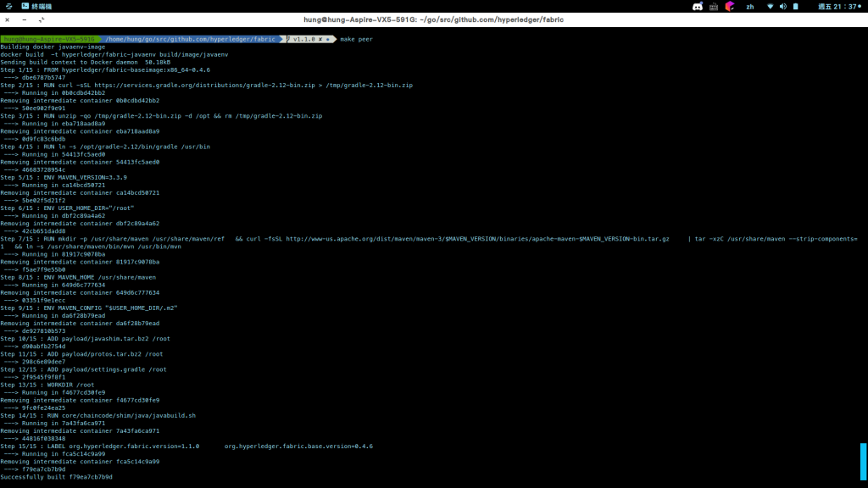Click 'Step 1/15 : FROM hyperledger/fabric-baseimage' line
868x488 pixels.
(105, 70)
